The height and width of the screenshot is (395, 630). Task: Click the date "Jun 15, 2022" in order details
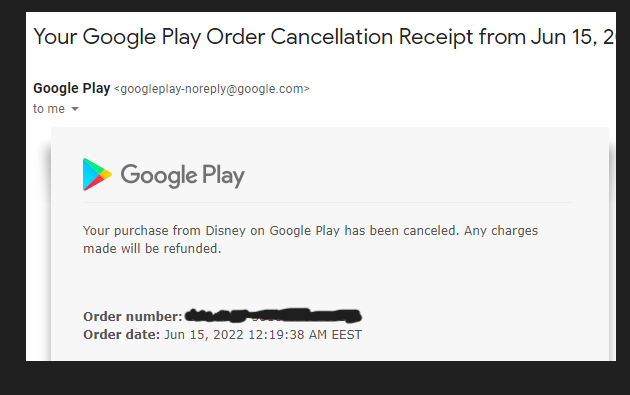click(x=204, y=335)
